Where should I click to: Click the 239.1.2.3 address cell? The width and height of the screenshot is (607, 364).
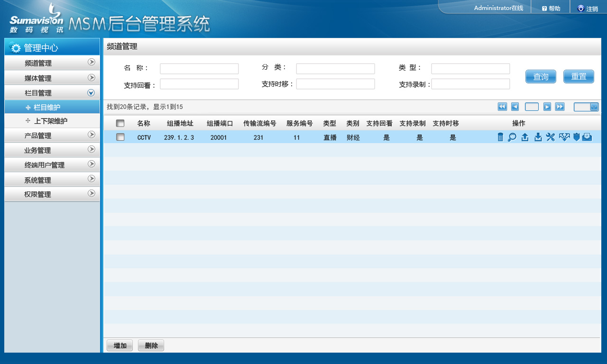pos(179,137)
